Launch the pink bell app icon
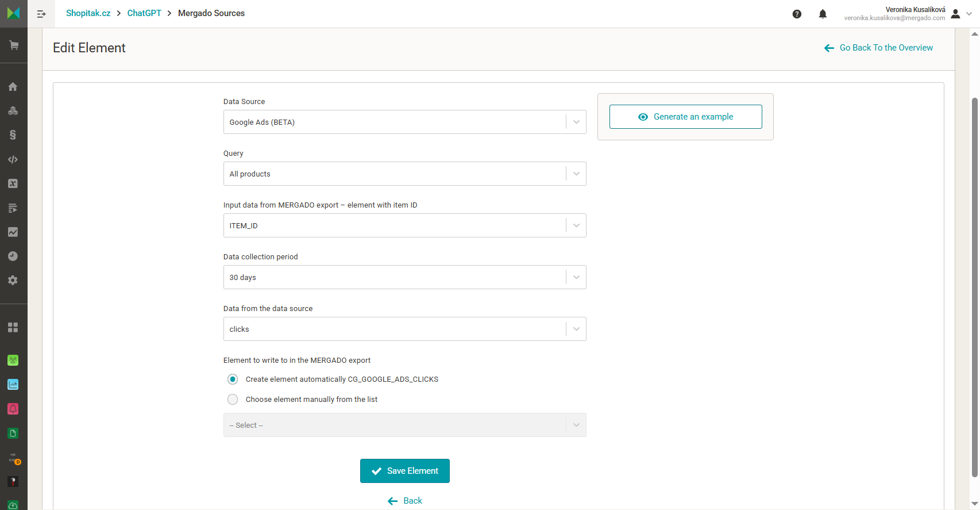 [13, 409]
